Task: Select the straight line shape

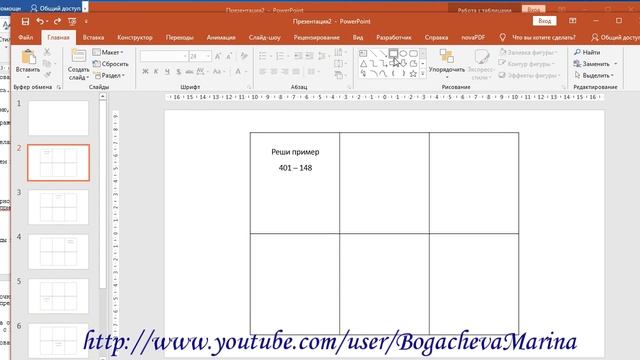Action: click(373, 53)
